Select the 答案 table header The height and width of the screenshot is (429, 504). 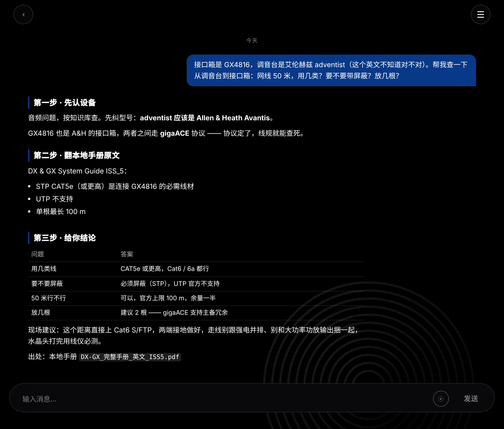127,254
